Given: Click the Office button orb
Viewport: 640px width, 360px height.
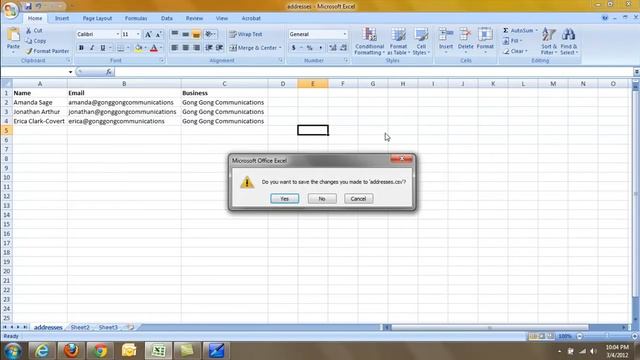Looking at the screenshot, I should 10,10.
